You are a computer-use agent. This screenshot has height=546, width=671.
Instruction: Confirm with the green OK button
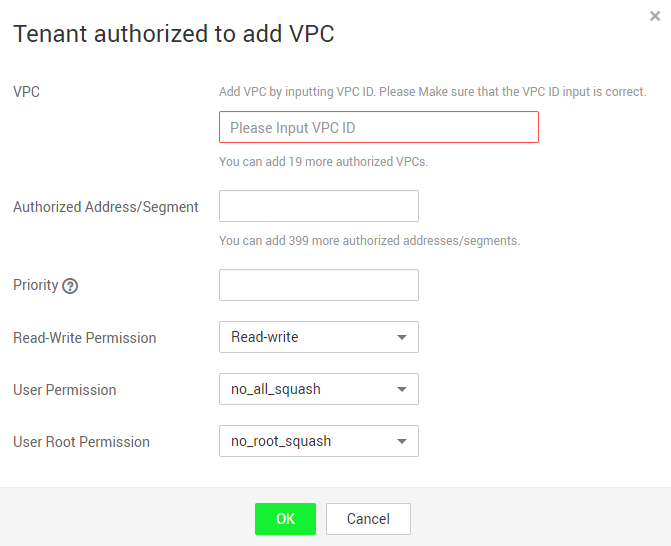pyautogui.click(x=285, y=519)
